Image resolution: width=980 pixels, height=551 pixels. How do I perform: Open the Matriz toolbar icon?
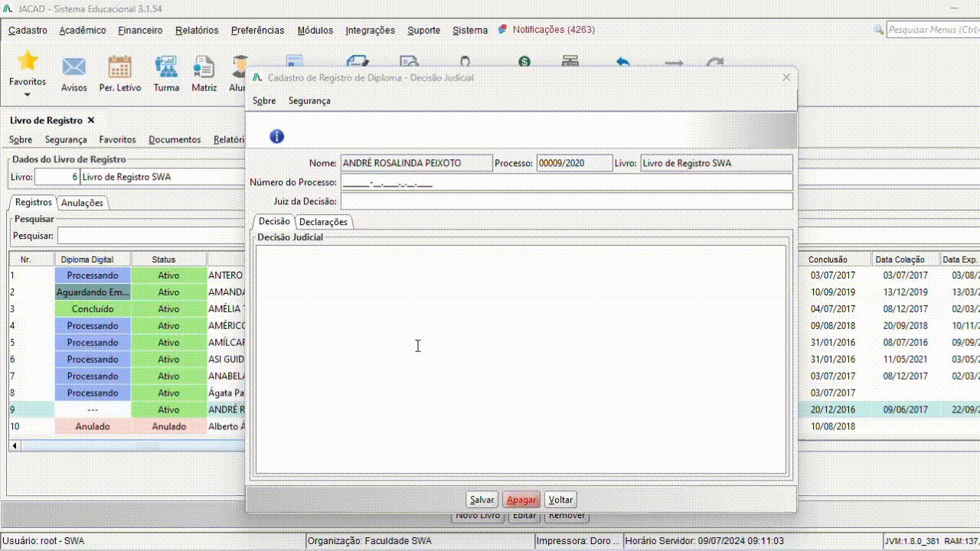click(x=204, y=67)
